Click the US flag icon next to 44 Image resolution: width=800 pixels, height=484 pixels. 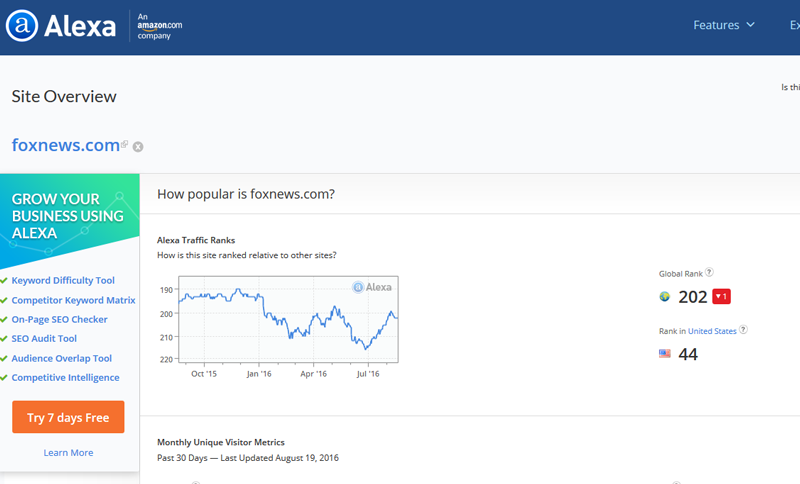(x=664, y=353)
